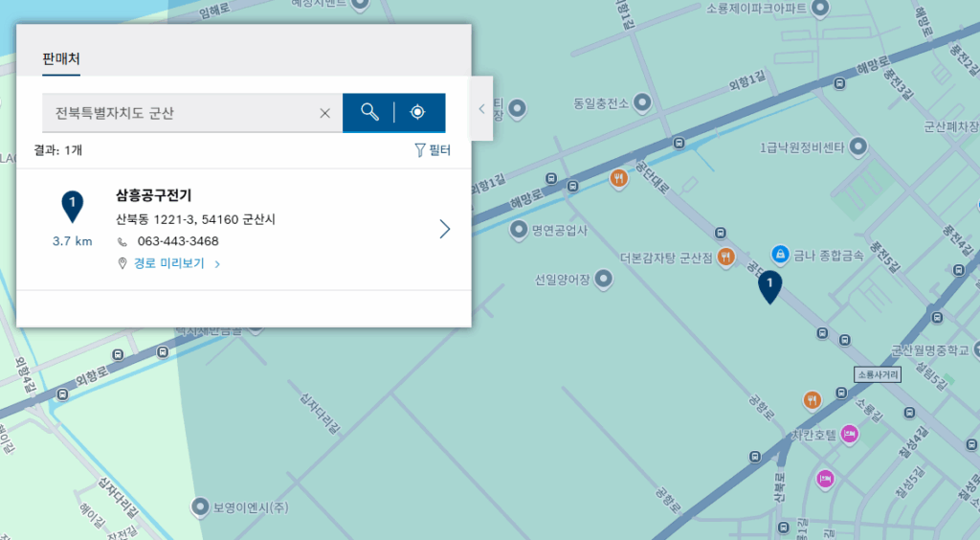Click map pin 1 on the map
The height and width of the screenshot is (540, 980).
coord(770,287)
